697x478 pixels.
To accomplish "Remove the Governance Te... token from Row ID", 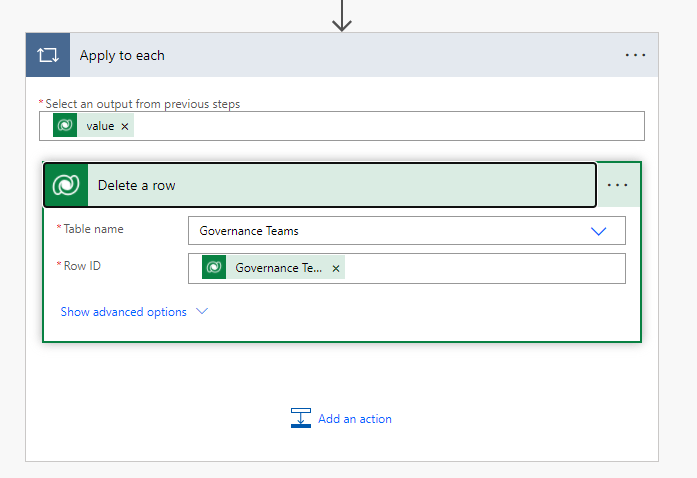I will pyautogui.click(x=336, y=268).
